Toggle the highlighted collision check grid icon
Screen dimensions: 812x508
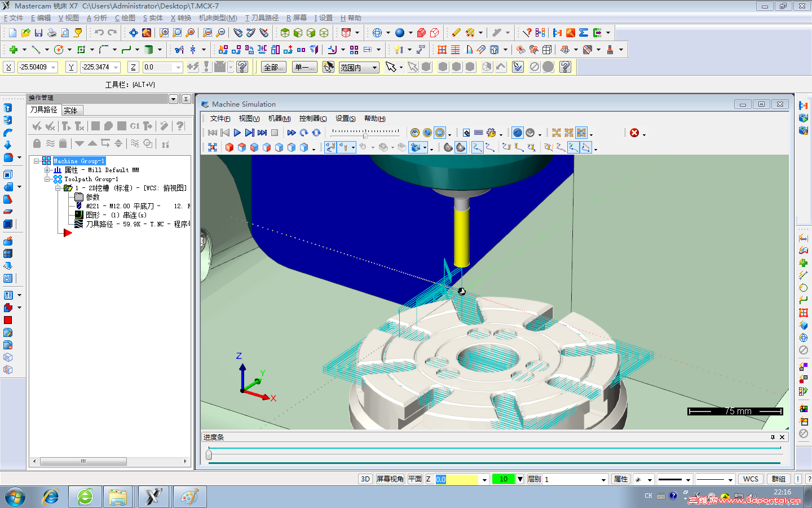[x=581, y=133]
